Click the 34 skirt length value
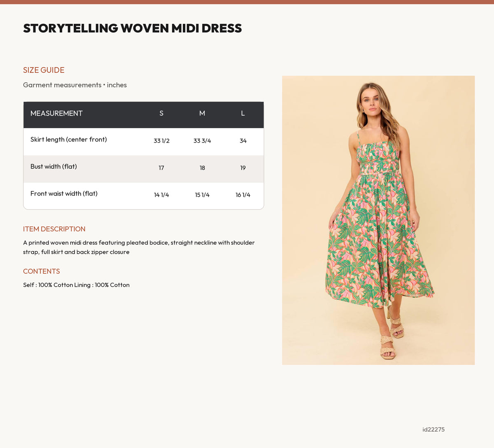494x448 pixels. [x=243, y=141]
